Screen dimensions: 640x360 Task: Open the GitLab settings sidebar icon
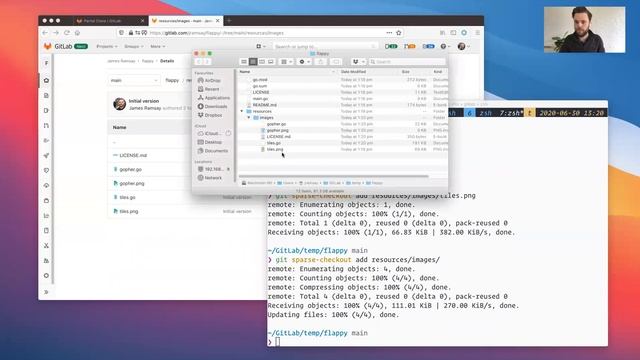click(46, 276)
